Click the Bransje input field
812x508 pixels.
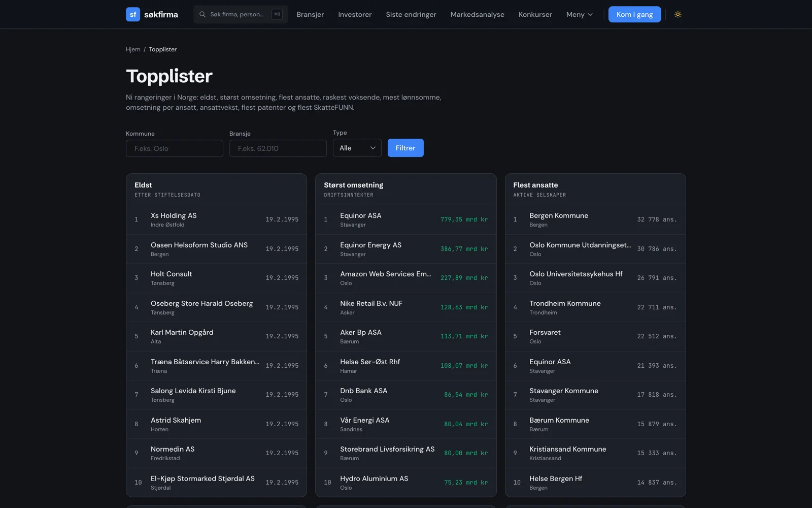coord(278,148)
